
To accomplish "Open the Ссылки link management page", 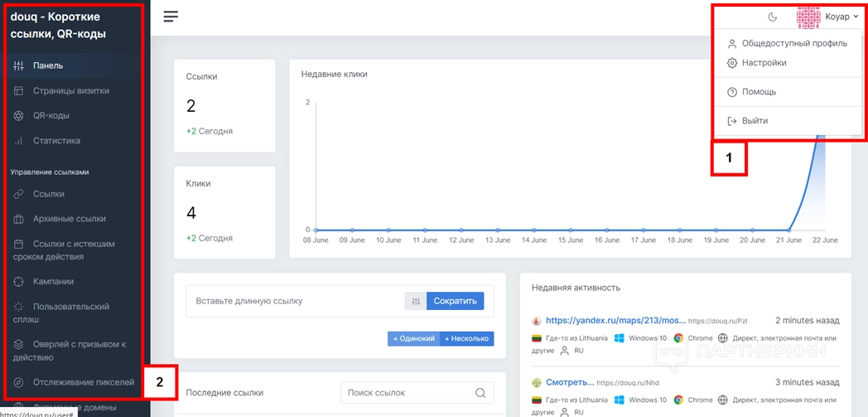I will [48, 194].
